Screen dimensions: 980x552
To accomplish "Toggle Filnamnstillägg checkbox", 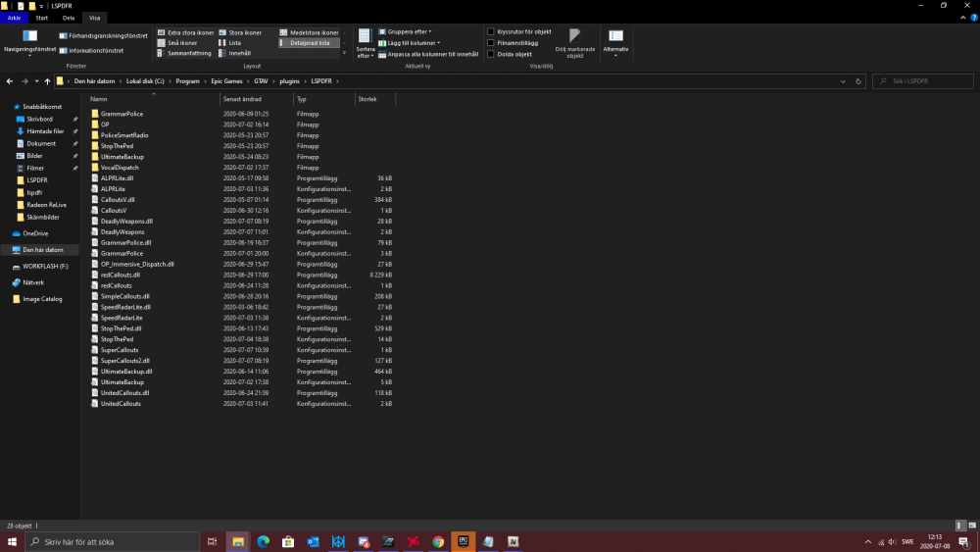I will click(x=491, y=42).
